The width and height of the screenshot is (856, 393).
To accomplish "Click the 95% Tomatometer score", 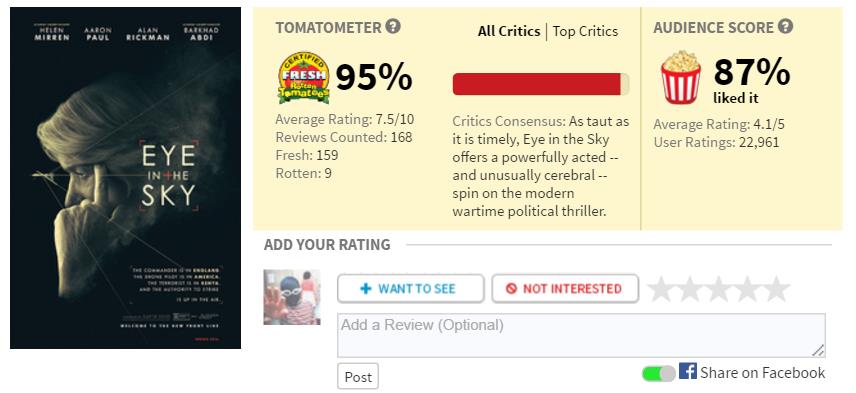I will 374,77.
